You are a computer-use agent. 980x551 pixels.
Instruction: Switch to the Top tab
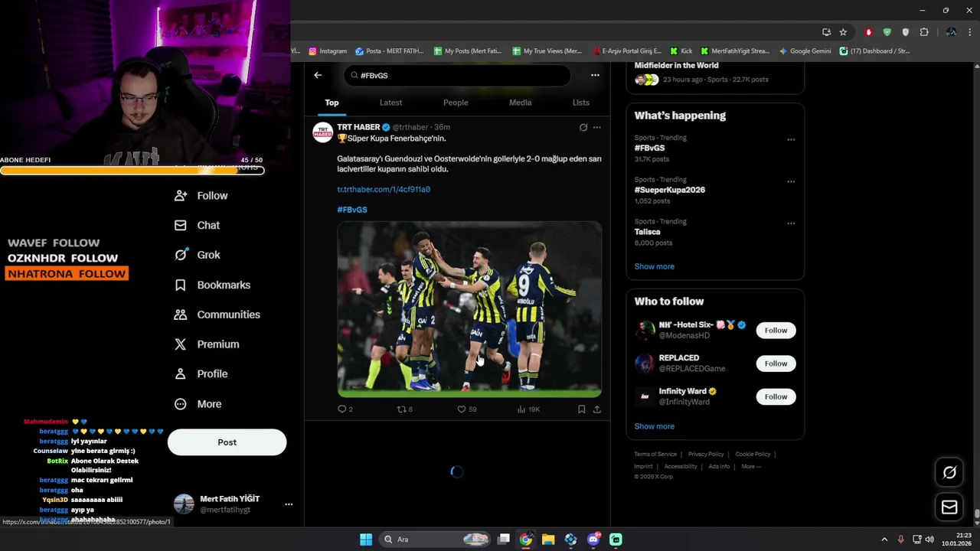(x=332, y=103)
